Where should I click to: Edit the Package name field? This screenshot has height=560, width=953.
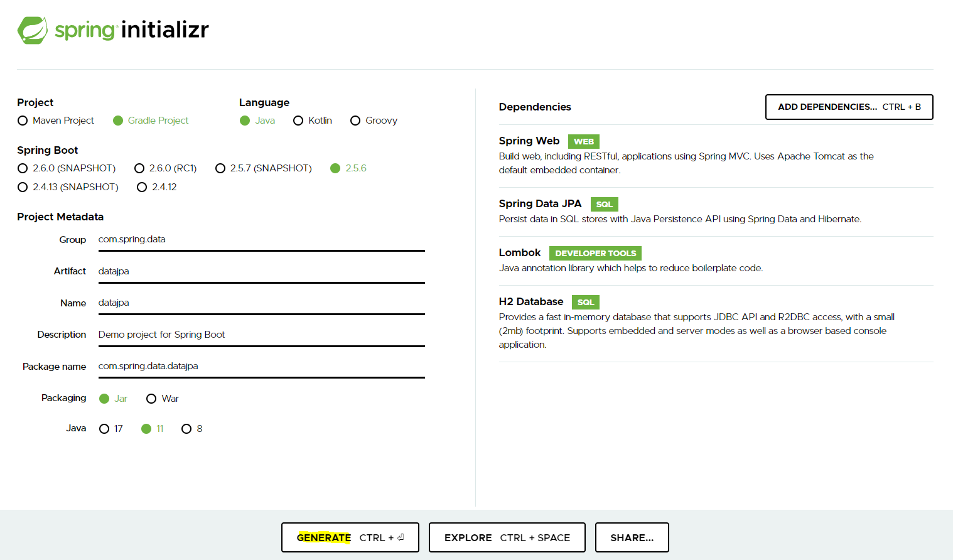coord(262,366)
